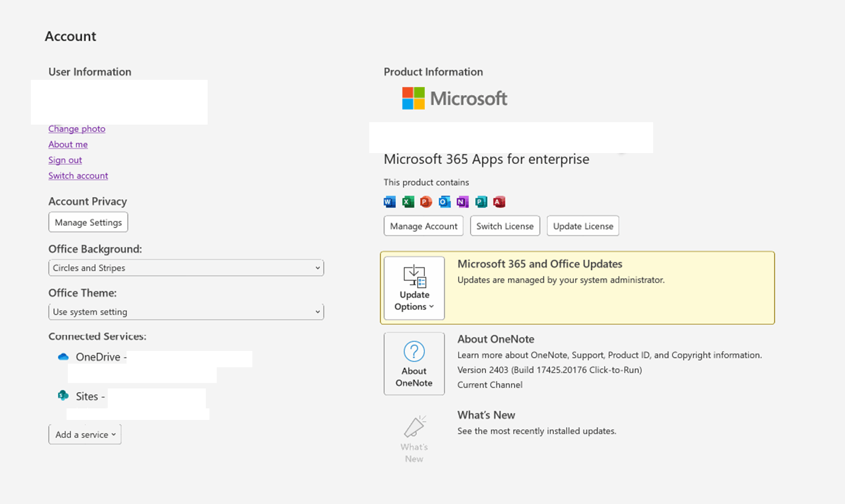
Task: Click the Outlook app icon
Action: [444, 202]
